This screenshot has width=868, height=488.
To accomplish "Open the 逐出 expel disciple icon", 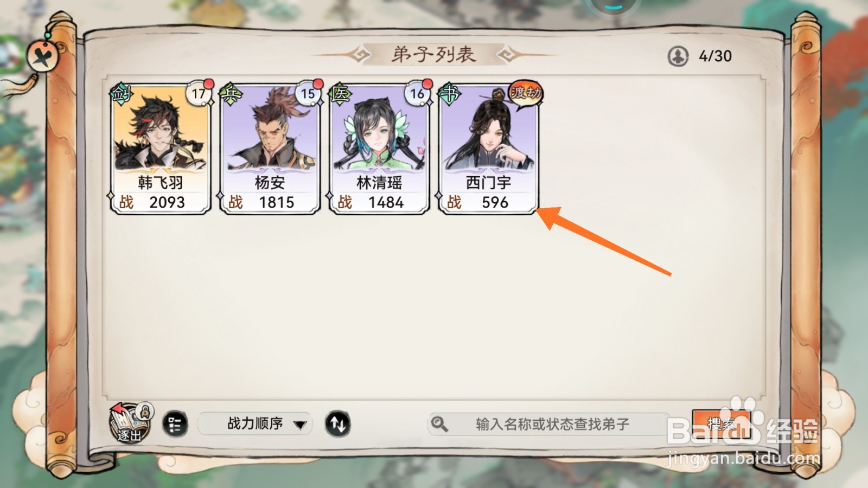I will coord(131,423).
